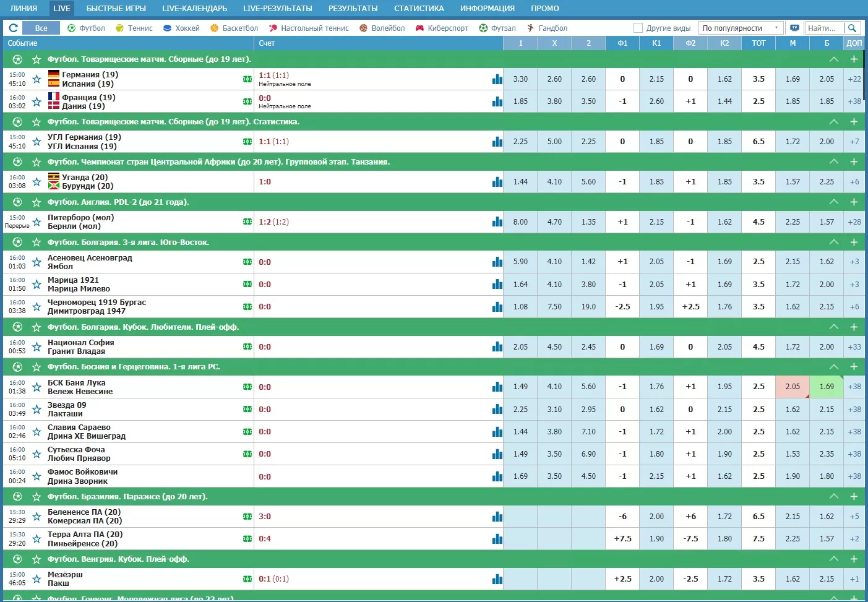Screen dimensions: 868x602
Task: Open the СТАТИСТИКА menu item
Action: coord(419,9)
